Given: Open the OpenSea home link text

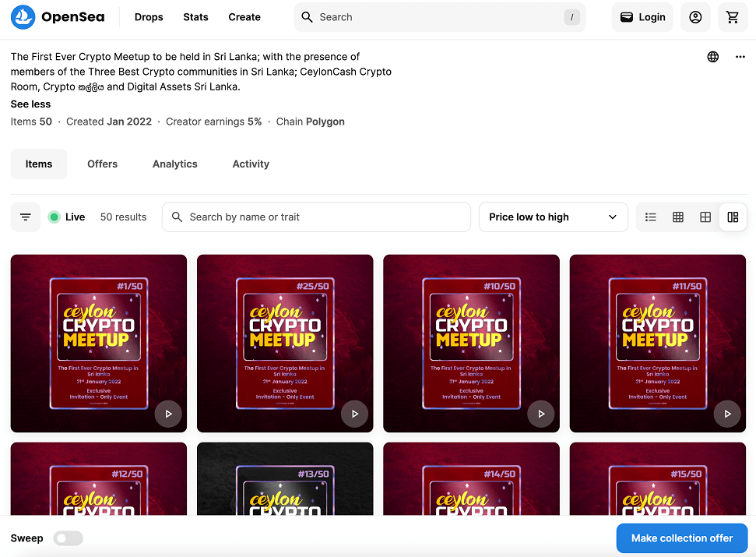Looking at the screenshot, I should (73, 17).
